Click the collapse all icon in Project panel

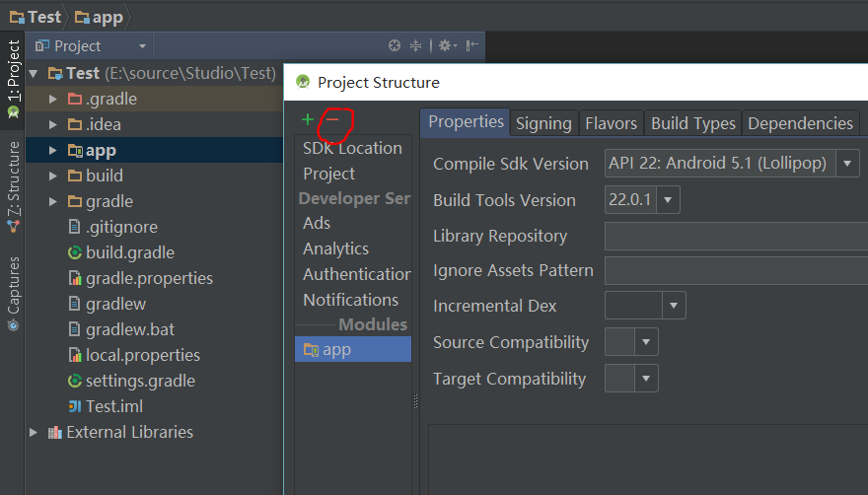click(x=415, y=45)
